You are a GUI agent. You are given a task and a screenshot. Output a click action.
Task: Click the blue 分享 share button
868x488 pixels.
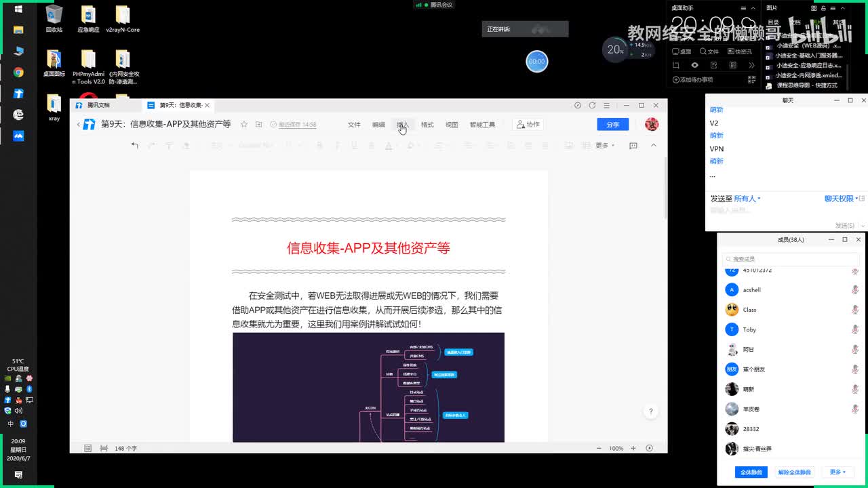click(613, 125)
